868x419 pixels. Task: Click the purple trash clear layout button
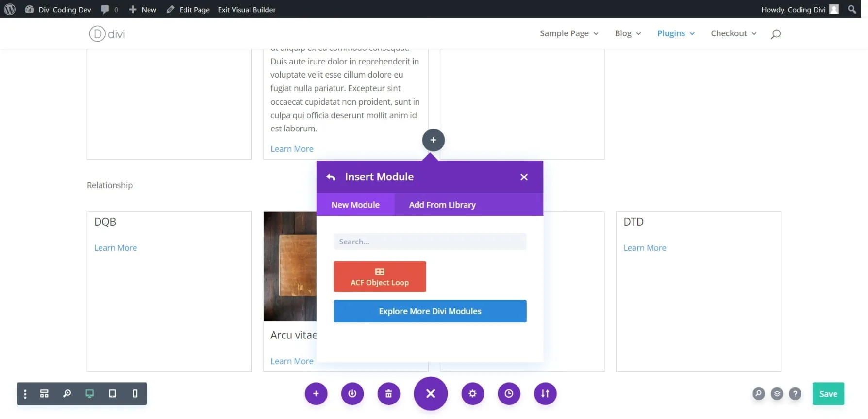pos(388,393)
